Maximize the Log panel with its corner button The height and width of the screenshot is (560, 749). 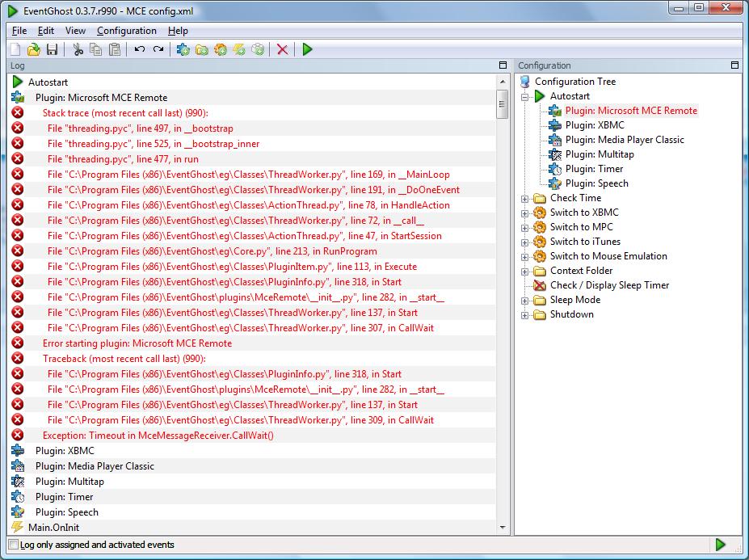pyautogui.click(x=503, y=65)
